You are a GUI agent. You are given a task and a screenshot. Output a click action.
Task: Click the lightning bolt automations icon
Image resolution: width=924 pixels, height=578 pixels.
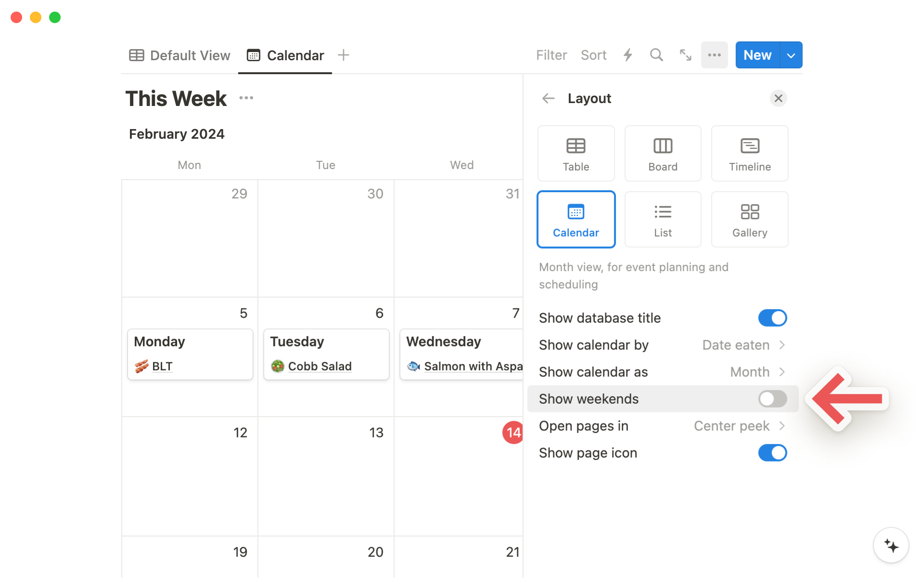point(628,55)
